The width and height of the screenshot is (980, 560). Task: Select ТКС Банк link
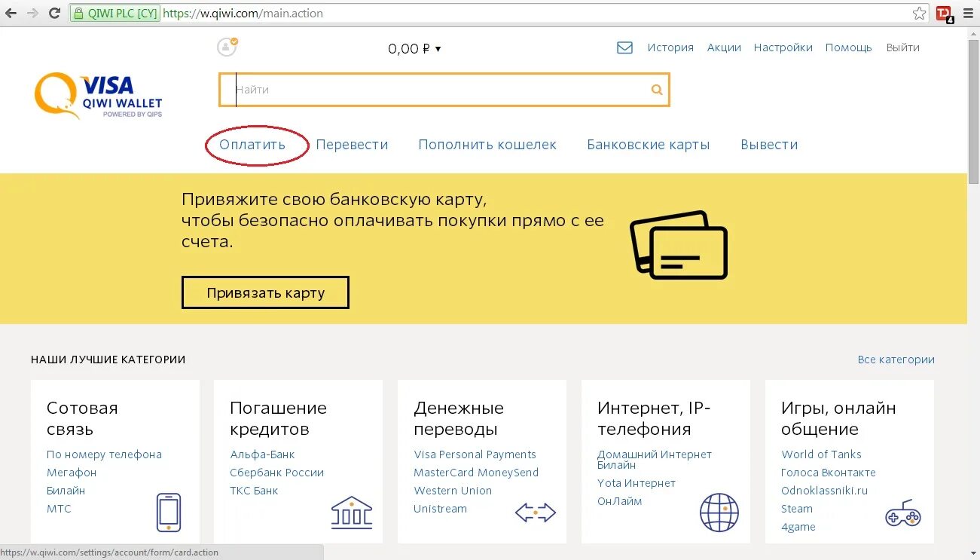(x=254, y=491)
